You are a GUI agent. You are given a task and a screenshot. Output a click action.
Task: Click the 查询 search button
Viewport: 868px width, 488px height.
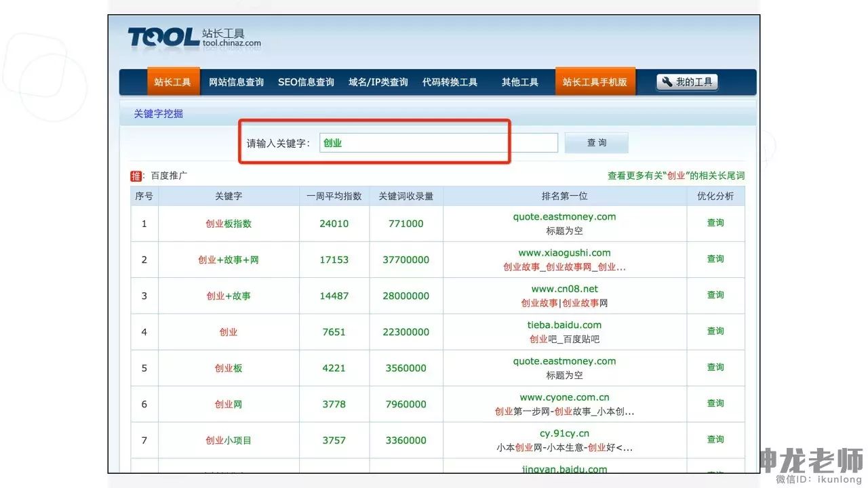597,142
